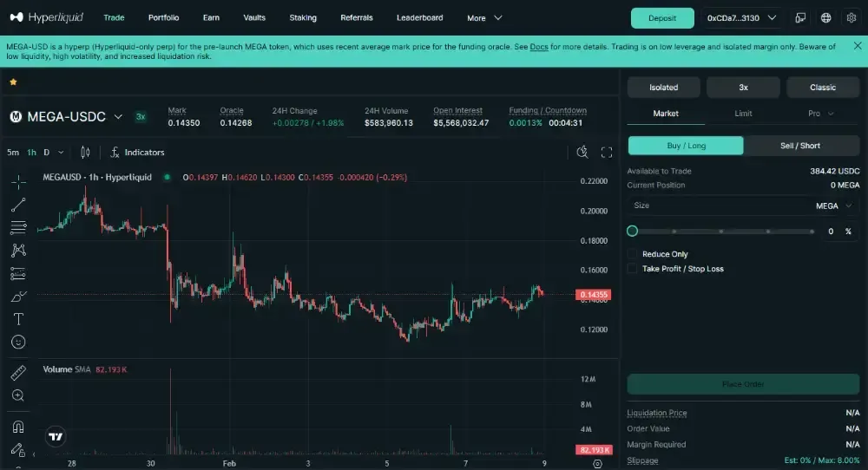Viewport: 868px width, 470px height.
Task: Click the Deposit button
Action: tap(662, 17)
